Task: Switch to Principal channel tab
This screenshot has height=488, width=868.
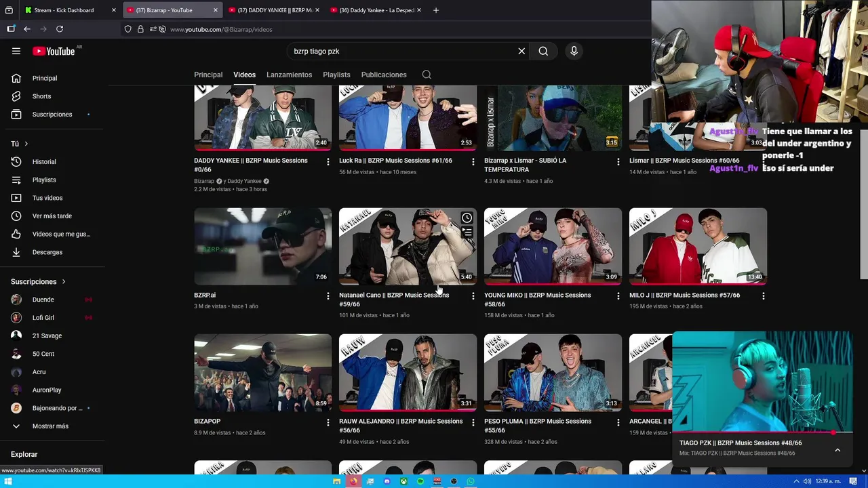Action: coord(208,75)
